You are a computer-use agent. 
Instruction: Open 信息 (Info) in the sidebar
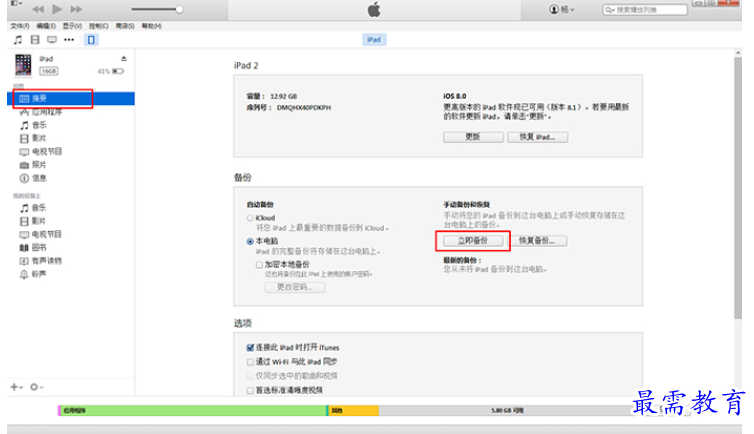[39, 178]
